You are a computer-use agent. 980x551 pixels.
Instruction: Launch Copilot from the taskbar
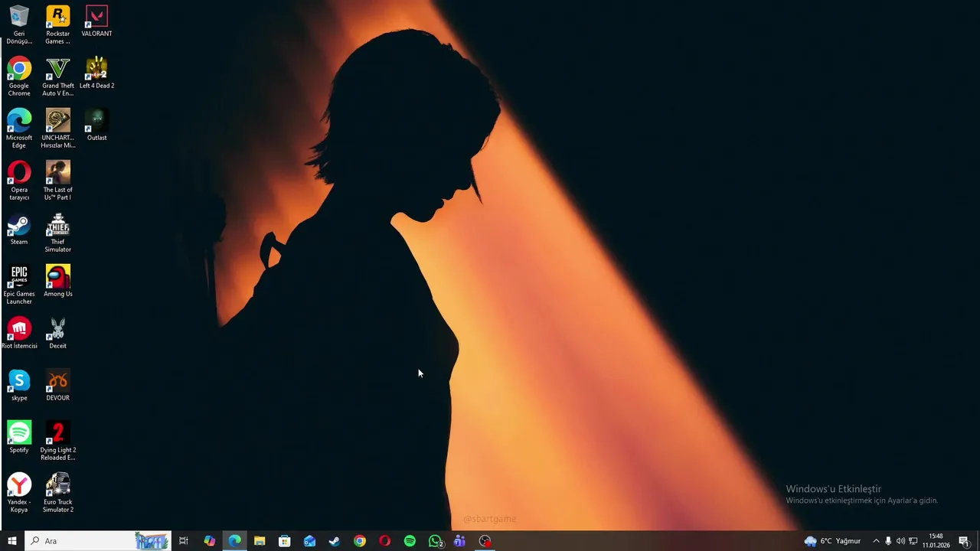(209, 541)
